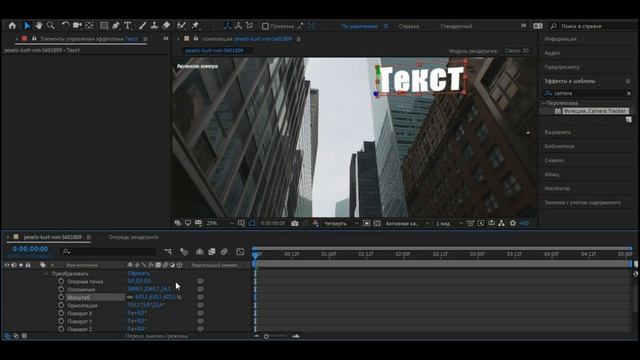The width and height of the screenshot is (640, 360).
Task: Toggle motion blur timeline button
Action: coord(224,252)
